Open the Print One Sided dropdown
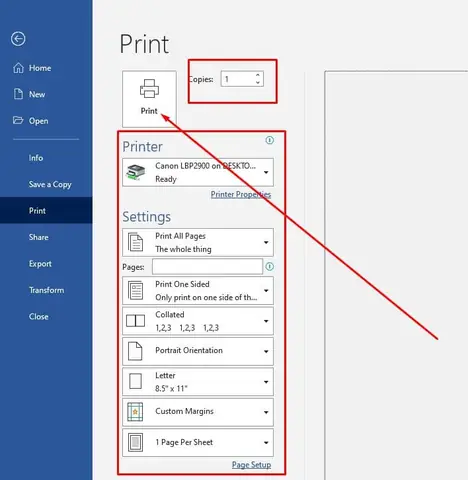The height and width of the screenshot is (480, 468). point(198,291)
